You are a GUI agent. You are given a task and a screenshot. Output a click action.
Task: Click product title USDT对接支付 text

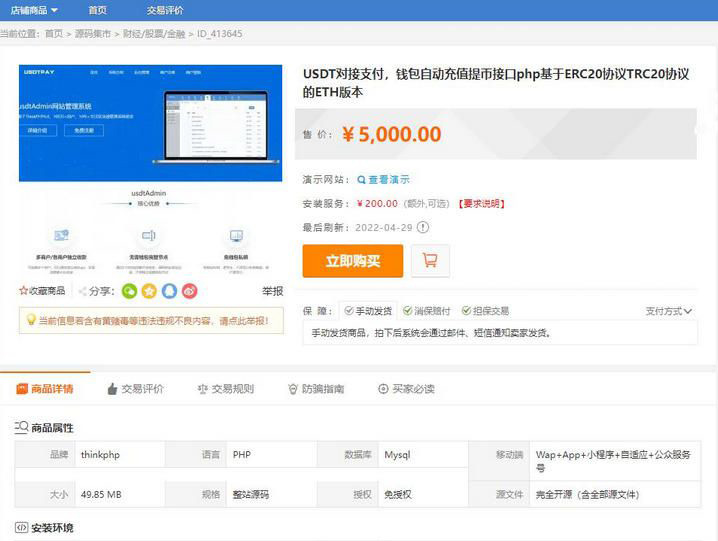pyautogui.click(x=496, y=82)
